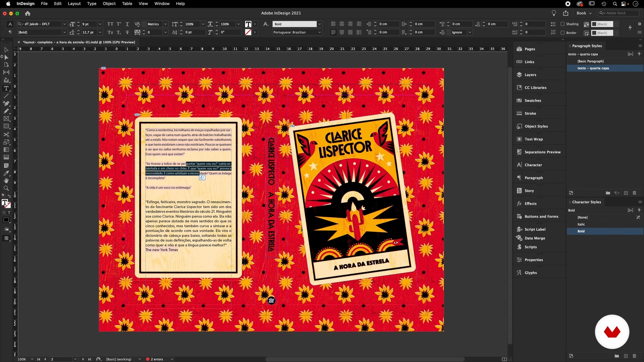Open the Book workspace switcher
This screenshot has height=362, width=644.
tap(584, 13)
